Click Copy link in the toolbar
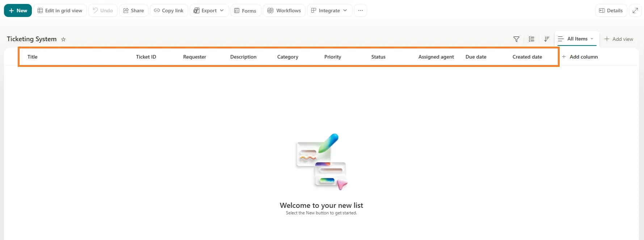 tap(169, 10)
